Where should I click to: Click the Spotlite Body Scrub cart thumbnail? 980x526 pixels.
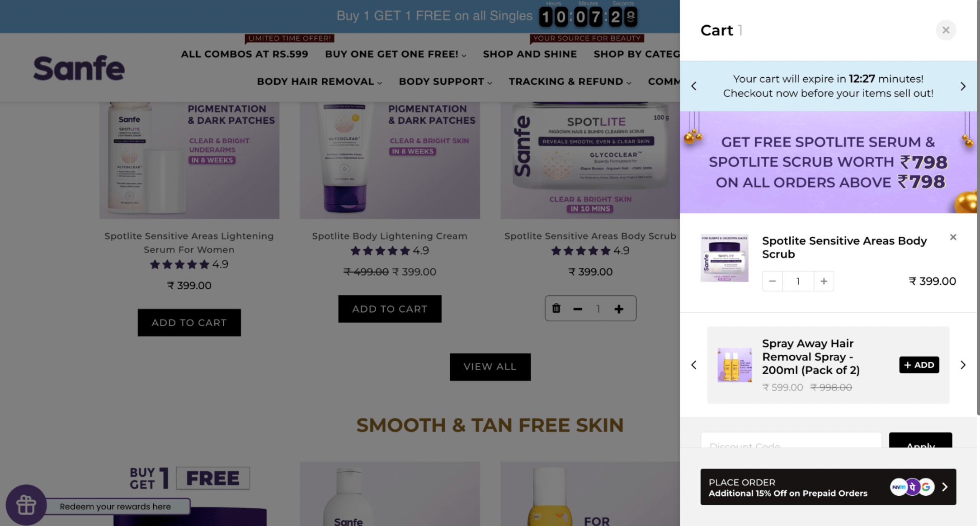(725, 258)
